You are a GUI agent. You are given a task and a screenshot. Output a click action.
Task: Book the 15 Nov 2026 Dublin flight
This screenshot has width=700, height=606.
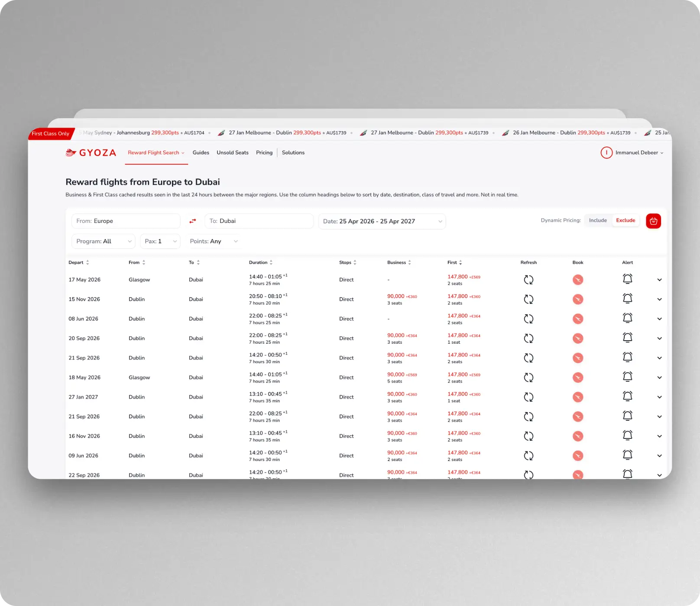pyautogui.click(x=578, y=300)
